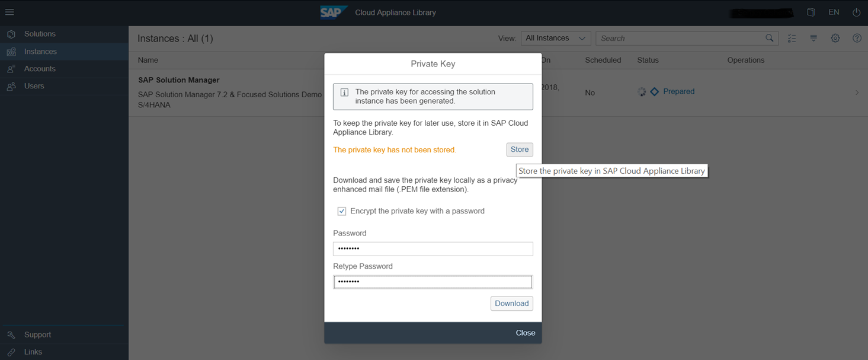Go to Solutions in the sidebar
The image size is (868, 360).
point(40,34)
